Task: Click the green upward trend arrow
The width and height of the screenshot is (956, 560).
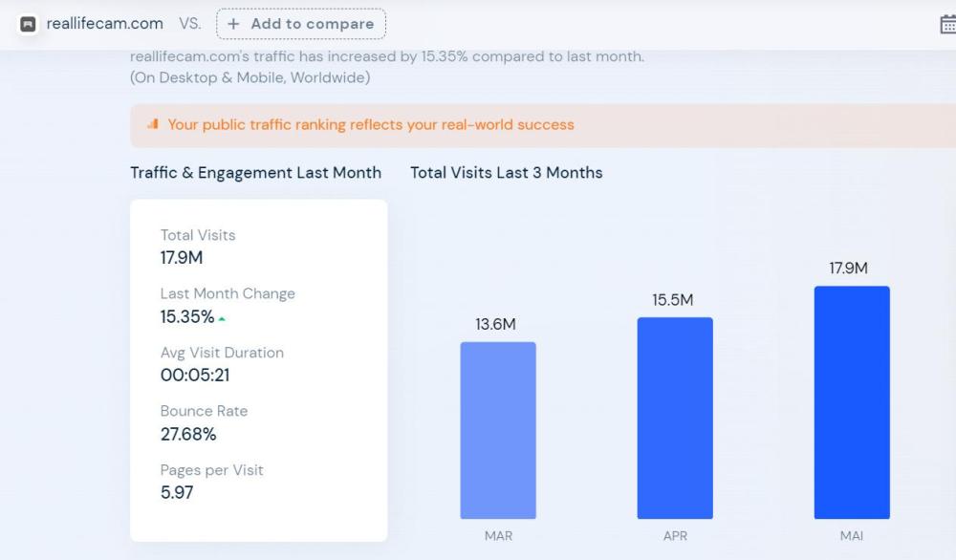Action: pyautogui.click(x=223, y=318)
